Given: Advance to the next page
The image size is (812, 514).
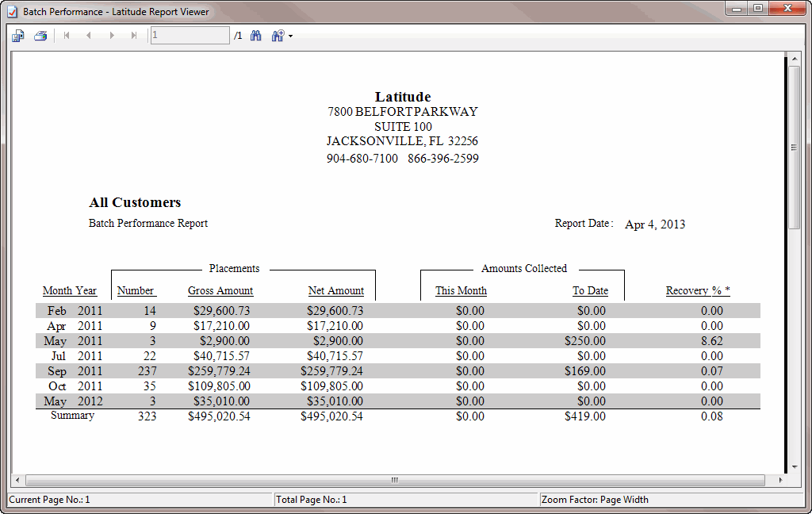Looking at the screenshot, I should tap(111, 35).
